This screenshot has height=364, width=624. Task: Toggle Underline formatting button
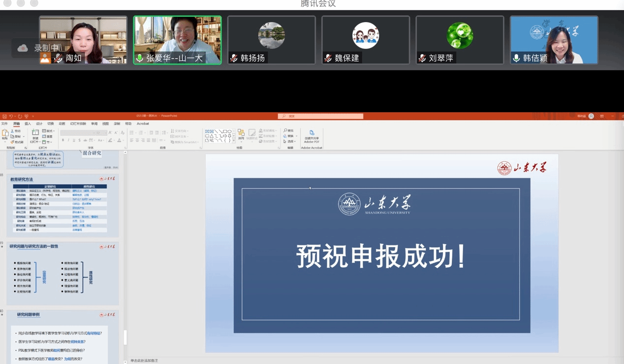74,141
